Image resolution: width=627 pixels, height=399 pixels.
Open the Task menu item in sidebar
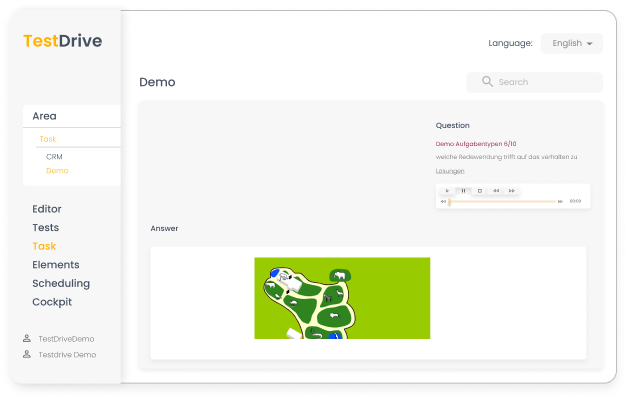pyautogui.click(x=44, y=246)
